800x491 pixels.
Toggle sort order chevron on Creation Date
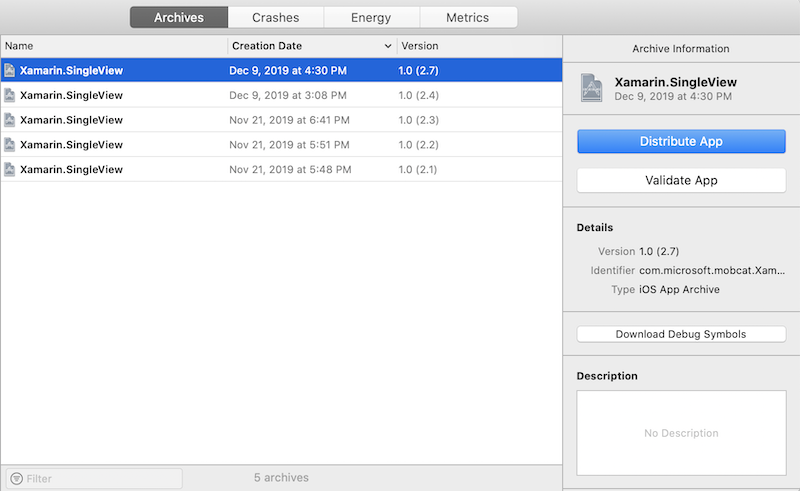388,46
